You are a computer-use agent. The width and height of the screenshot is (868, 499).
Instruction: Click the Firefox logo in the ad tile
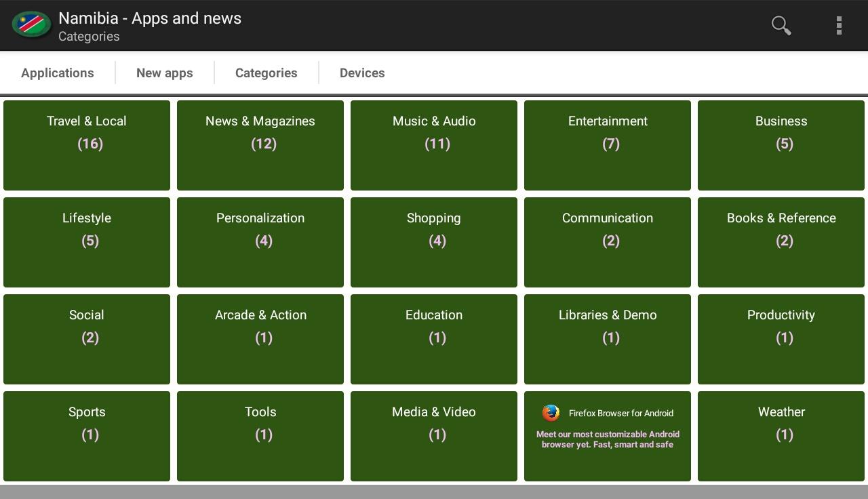(x=551, y=413)
